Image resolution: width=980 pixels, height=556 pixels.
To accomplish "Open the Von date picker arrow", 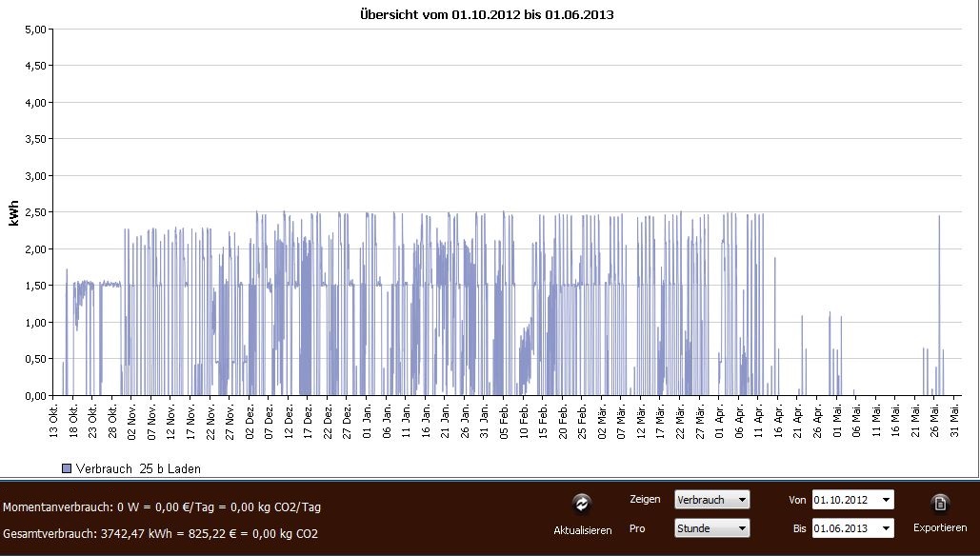I will point(887,500).
